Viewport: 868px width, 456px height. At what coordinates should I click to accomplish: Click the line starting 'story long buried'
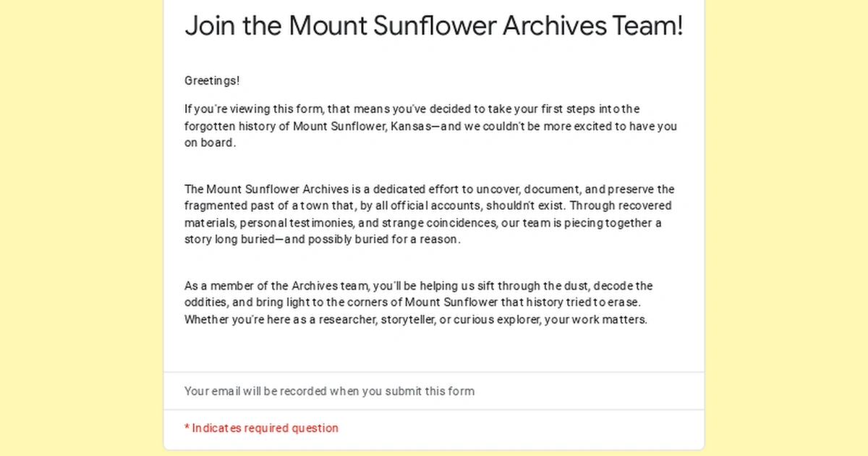pyautogui.click(x=322, y=240)
